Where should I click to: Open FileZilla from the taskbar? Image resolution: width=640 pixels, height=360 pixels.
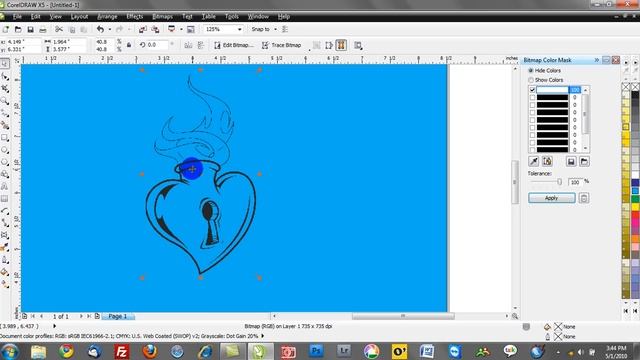[122, 351]
